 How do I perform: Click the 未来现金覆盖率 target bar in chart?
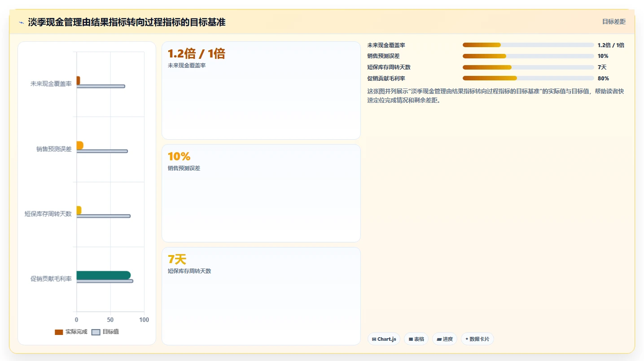(x=101, y=86)
